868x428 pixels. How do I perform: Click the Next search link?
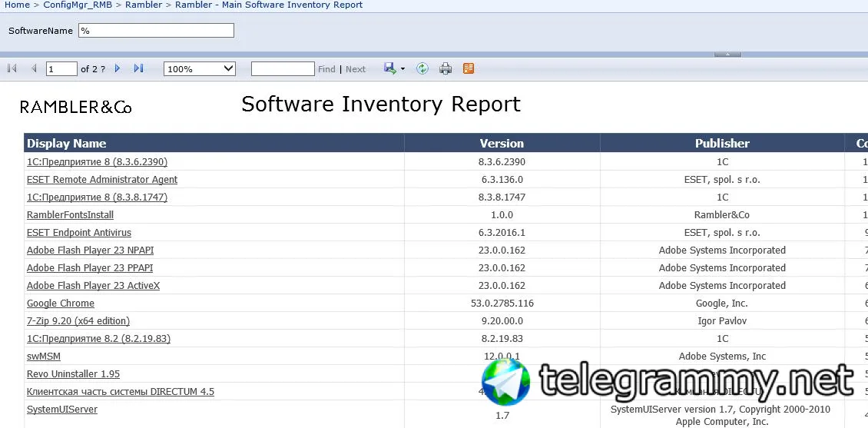click(x=356, y=69)
